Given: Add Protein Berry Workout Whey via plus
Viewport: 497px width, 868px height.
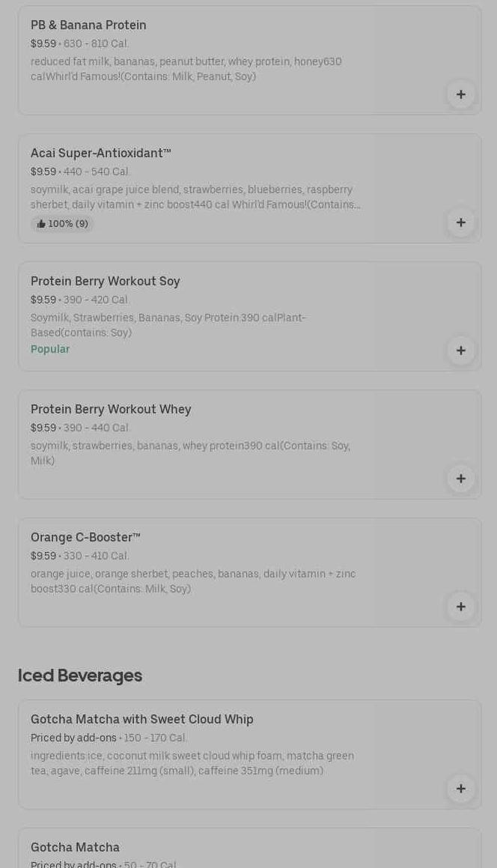Looking at the screenshot, I should click(x=460, y=479).
